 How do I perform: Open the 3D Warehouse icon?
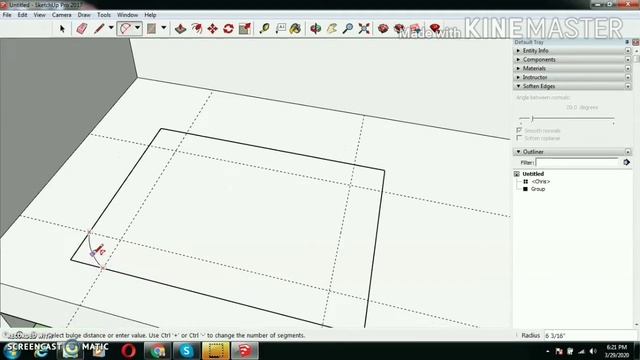pyautogui.click(x=383, y=29)
